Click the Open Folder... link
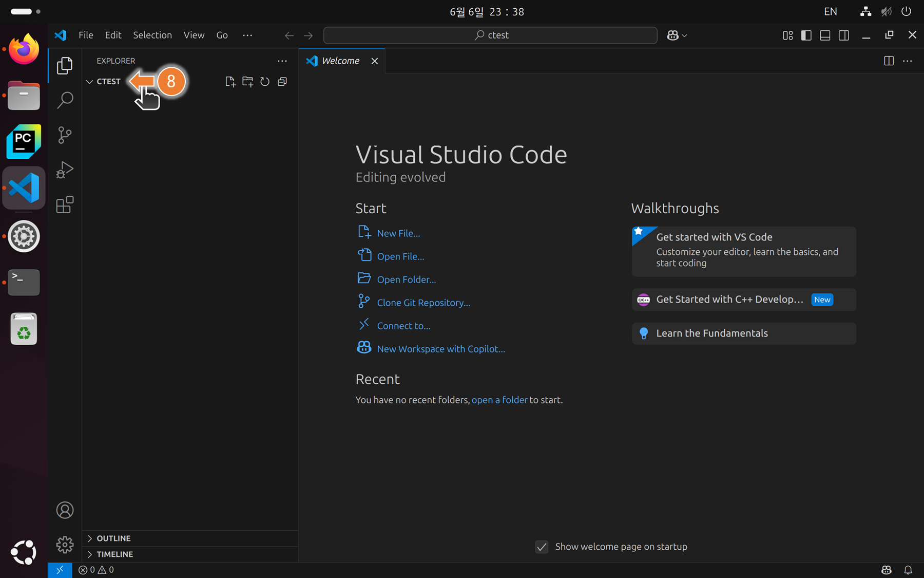924x578 pixels. click(407, 279)
